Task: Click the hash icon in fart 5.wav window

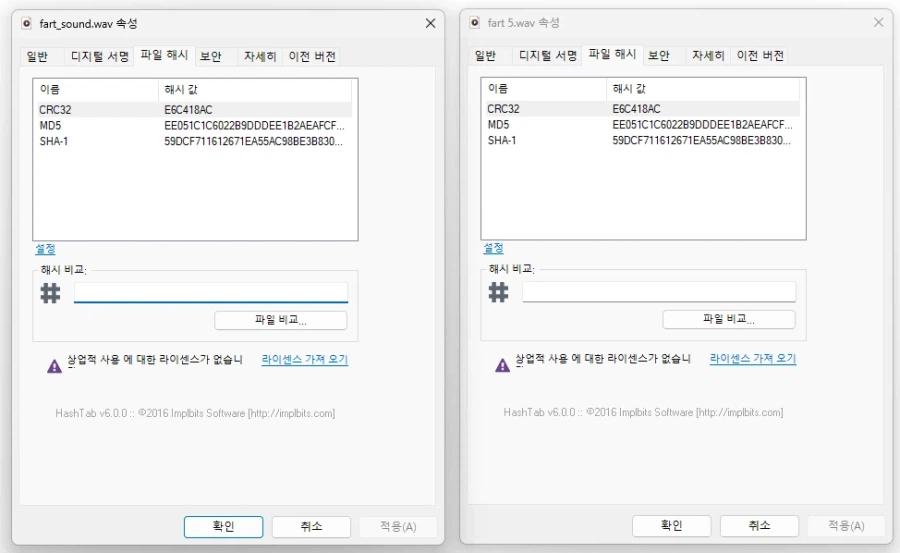Action: tap(498, 292)
